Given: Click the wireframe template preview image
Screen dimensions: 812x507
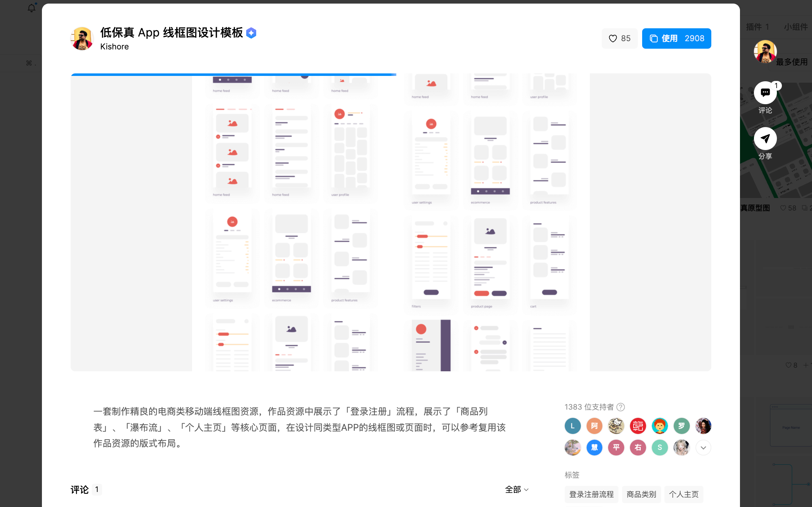Looking at the screenshot, I should (391, 222).
